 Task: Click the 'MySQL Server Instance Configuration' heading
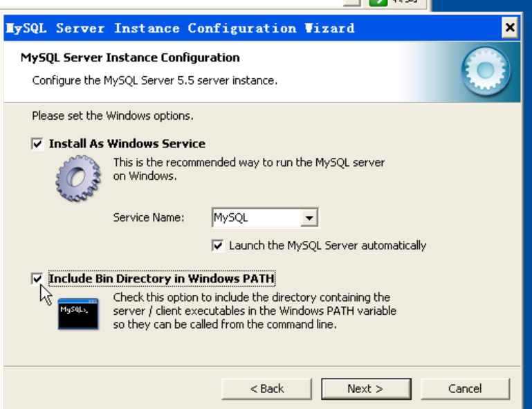coord(130,57)
